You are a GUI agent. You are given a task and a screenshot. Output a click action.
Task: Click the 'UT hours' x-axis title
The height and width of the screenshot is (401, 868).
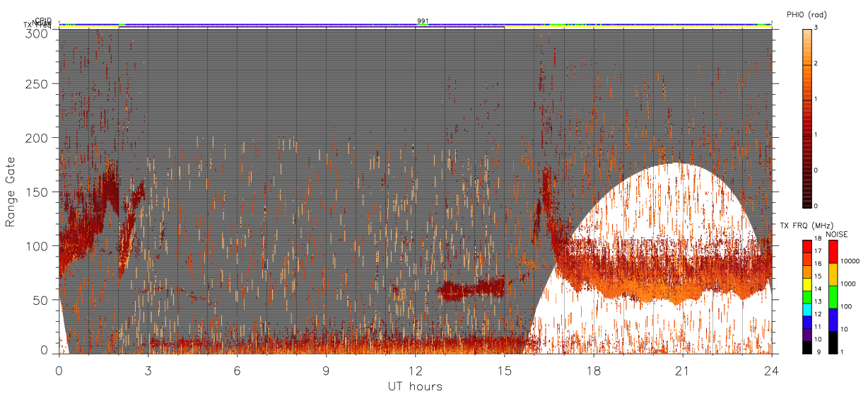415,386
